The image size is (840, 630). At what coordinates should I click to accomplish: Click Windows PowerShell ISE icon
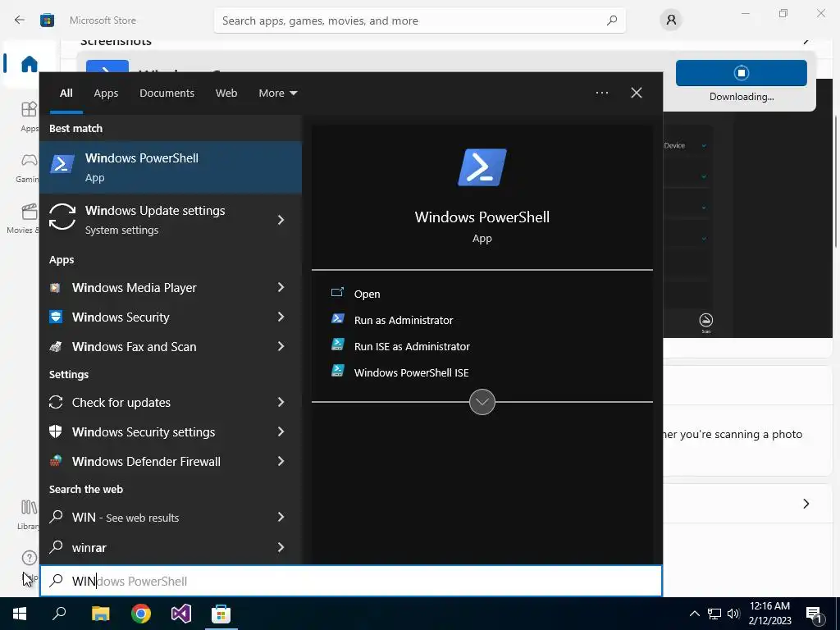pos(337,371)
